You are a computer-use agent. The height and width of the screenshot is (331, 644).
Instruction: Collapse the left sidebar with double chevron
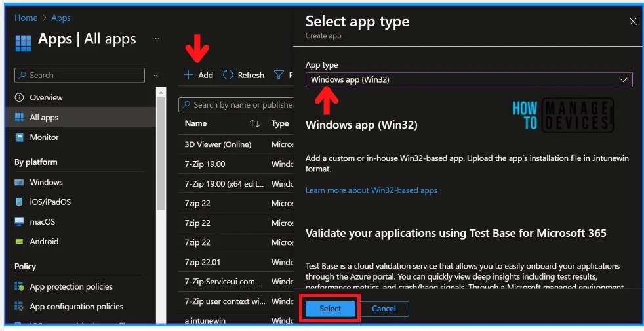tap(156, 76)
